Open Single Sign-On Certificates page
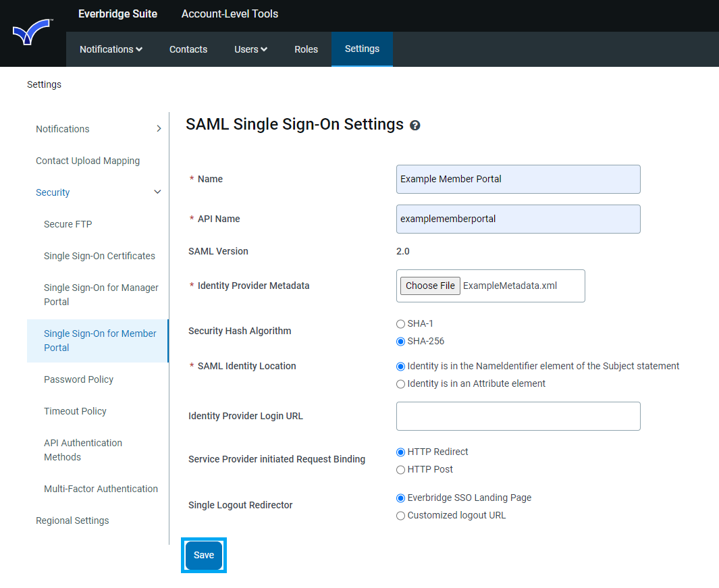Screen dimensions: 719x588 (x=99, y=256)
